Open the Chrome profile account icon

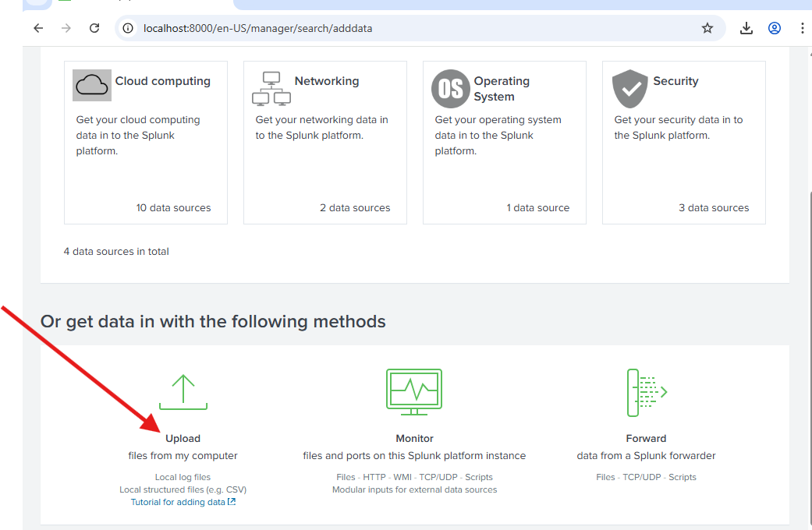[775, 28]
